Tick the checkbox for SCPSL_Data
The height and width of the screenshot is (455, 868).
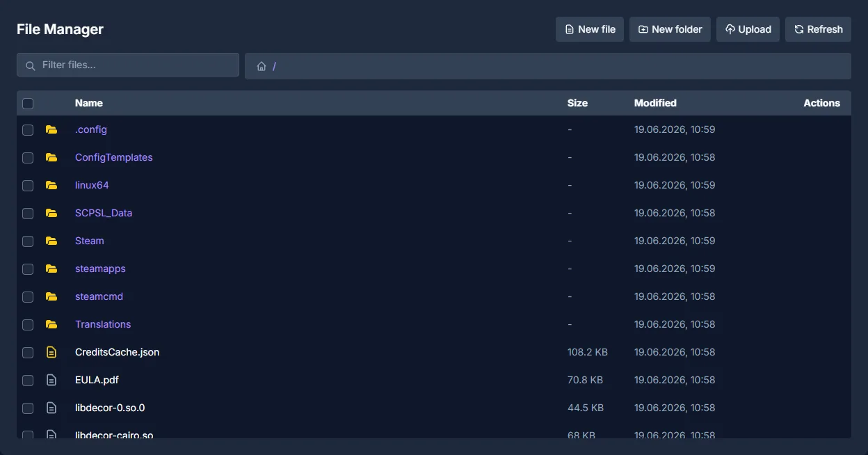tap(28, 214)
